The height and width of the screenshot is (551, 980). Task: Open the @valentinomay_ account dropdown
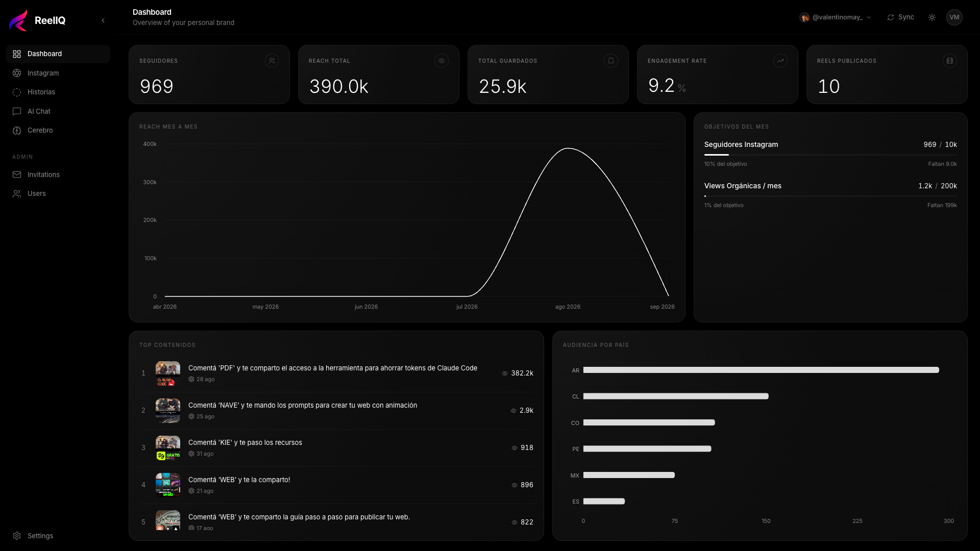coord(836,17)
